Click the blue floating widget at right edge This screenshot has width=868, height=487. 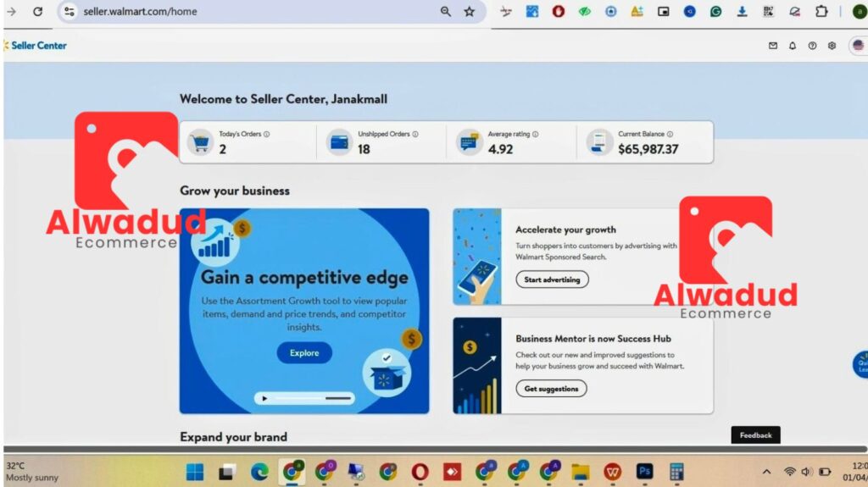[x=861, y=365]
